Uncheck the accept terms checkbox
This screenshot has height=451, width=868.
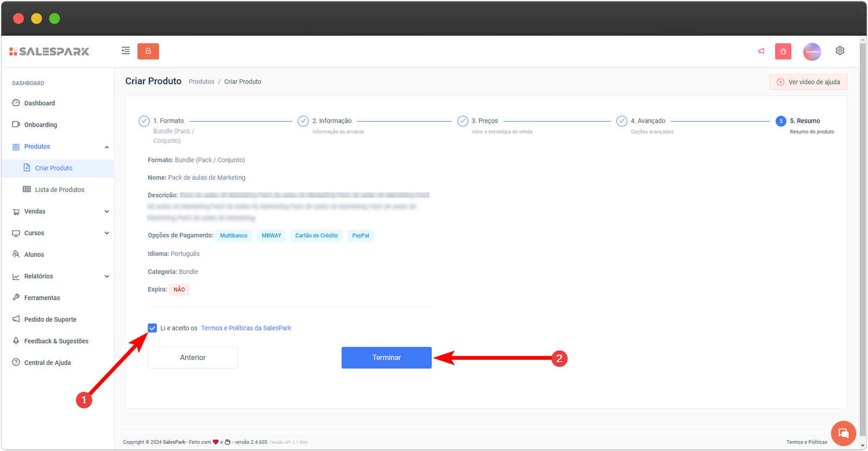152,328
